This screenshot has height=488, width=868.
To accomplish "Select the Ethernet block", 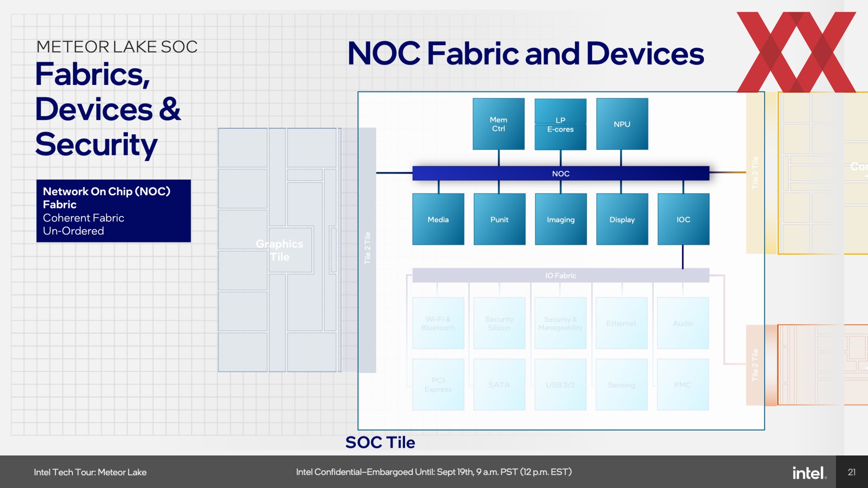I will (622, 323).
